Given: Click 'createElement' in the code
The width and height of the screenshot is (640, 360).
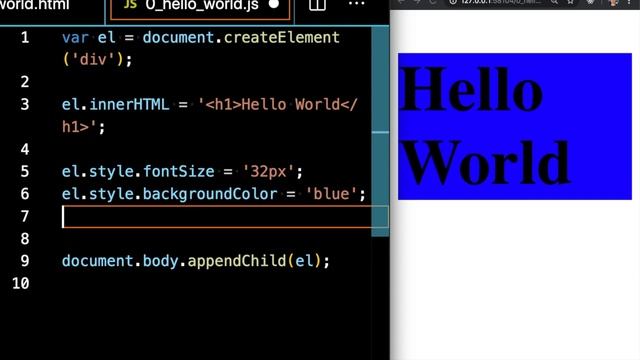Looking at the screenshot, I should pos(282,38).
